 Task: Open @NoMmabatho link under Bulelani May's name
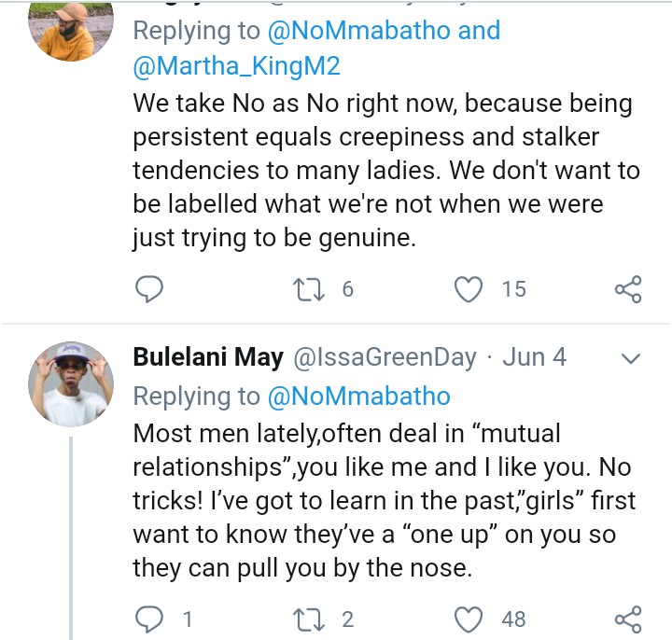[x=359, y=396]
